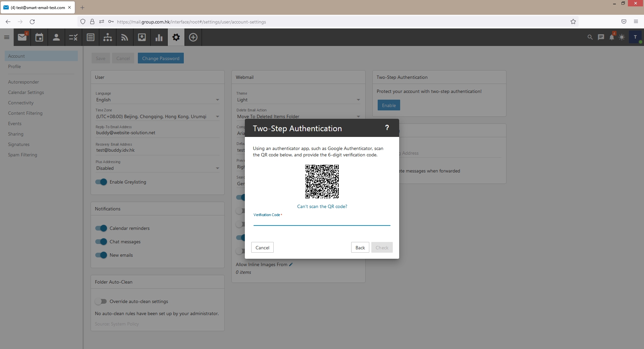Toggle Chat messages notification
The image size is (644, 349).
coord(101,242)
